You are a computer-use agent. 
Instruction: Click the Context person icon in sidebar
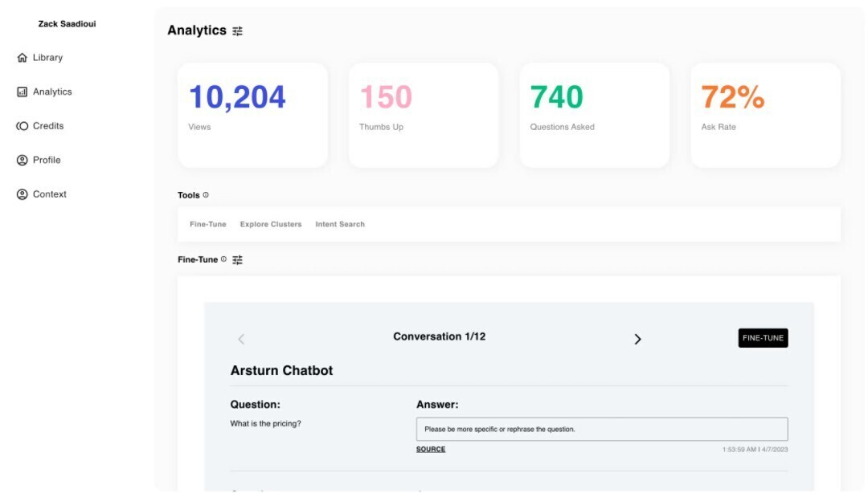coord(23,194)
